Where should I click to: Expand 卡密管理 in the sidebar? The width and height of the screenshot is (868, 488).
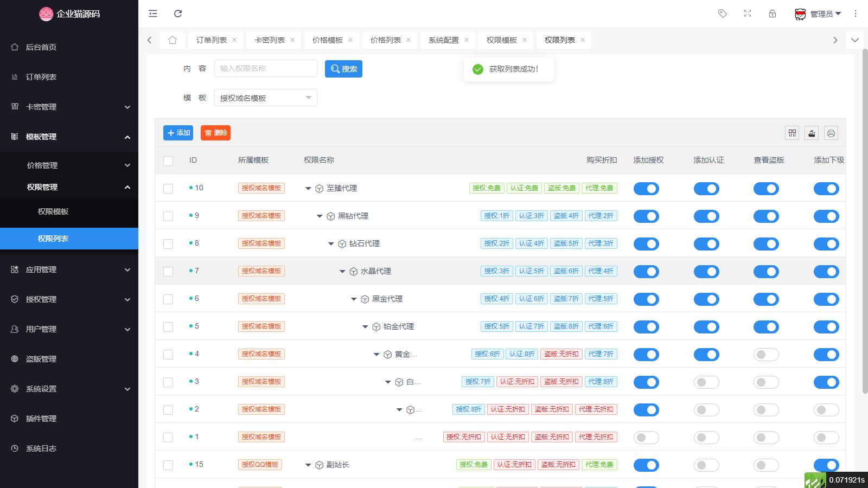(x=69, y=107)
